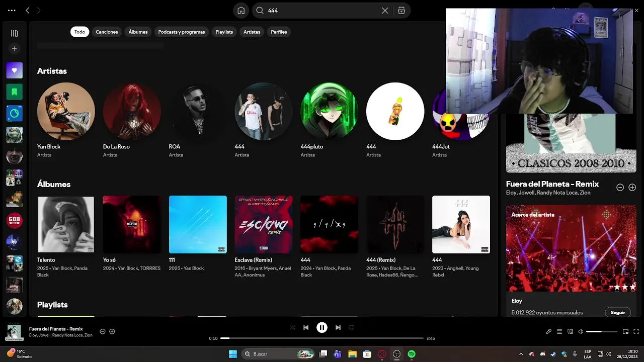This screenshot has height=362, width=644.
Task: Expand Your Library sidebar icon
Action: tap(14, 33)
